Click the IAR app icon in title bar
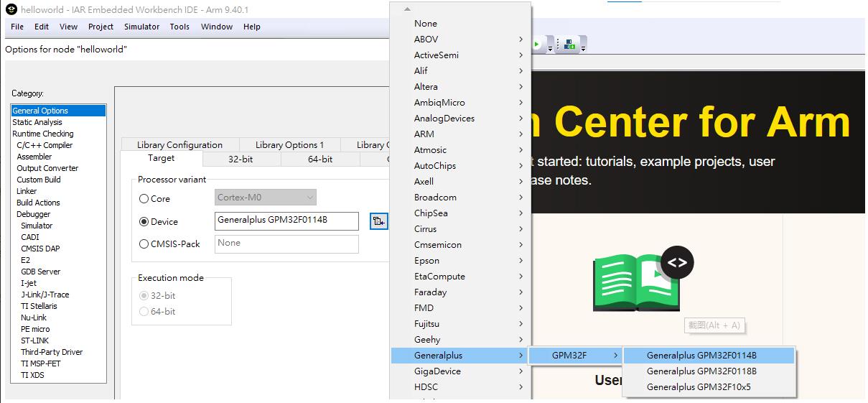 pos(11,9)
